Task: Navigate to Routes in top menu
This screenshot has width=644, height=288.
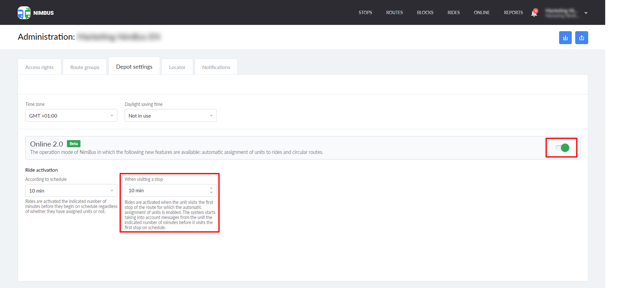Action: pyautogui.click(x=394, y=12)
